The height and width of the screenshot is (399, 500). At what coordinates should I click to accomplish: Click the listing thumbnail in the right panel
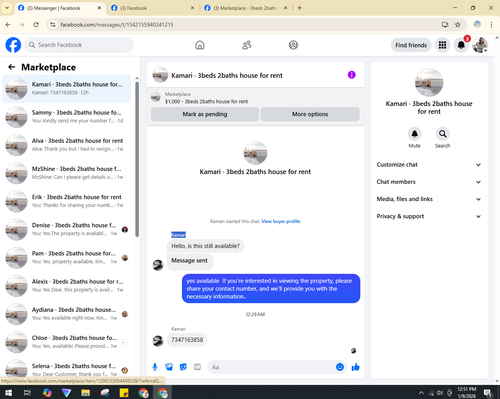click(429, 83)
